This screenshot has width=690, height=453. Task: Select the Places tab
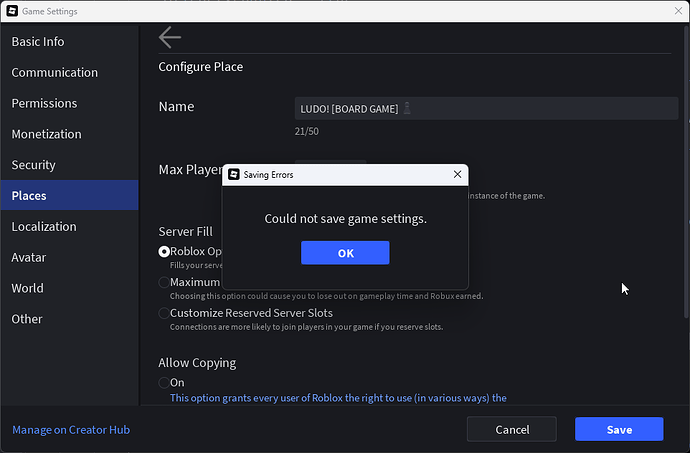point(70,195)
